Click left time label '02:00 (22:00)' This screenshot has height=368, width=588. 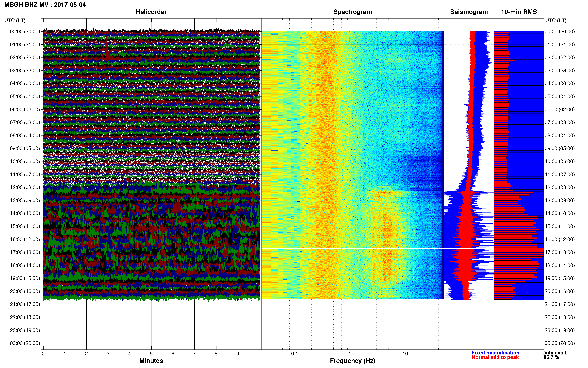coord(25,57)
